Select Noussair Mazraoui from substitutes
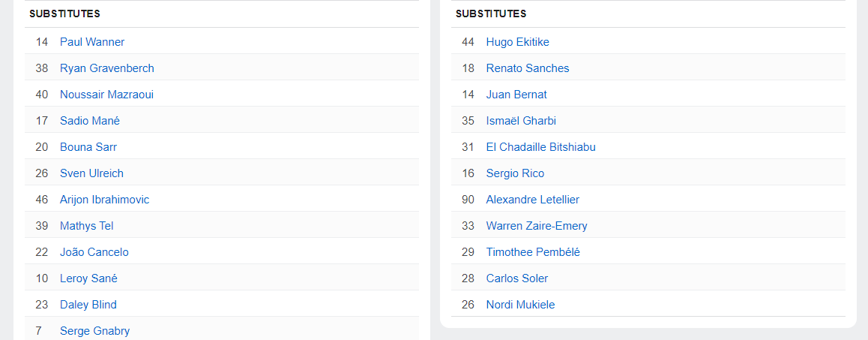 pyautogui.click(x=106, y=95)
